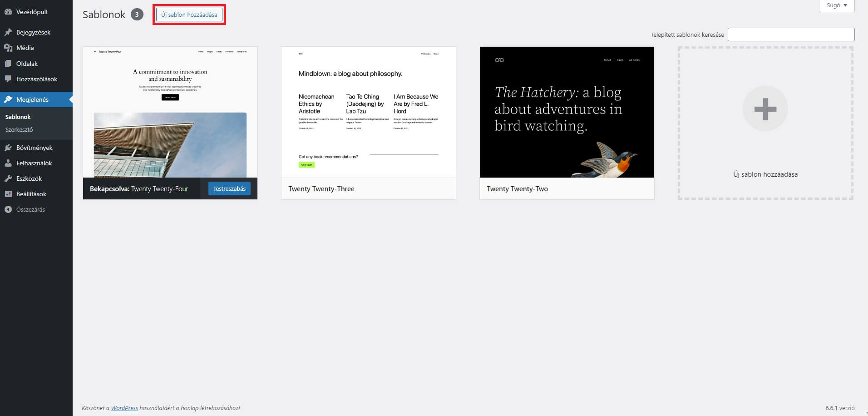Click the large plus add-theme tile
Screen dimensions: 868x416
tap(765, 109)
